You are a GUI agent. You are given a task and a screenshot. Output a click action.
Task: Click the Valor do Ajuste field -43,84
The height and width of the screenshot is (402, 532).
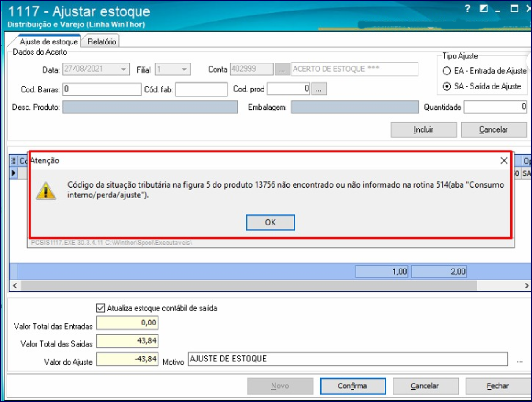coord(127,360)
